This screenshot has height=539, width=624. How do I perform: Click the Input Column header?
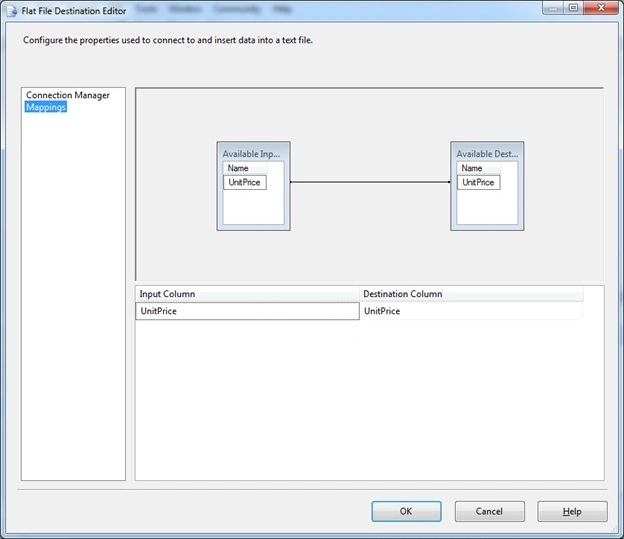(247, 294)
